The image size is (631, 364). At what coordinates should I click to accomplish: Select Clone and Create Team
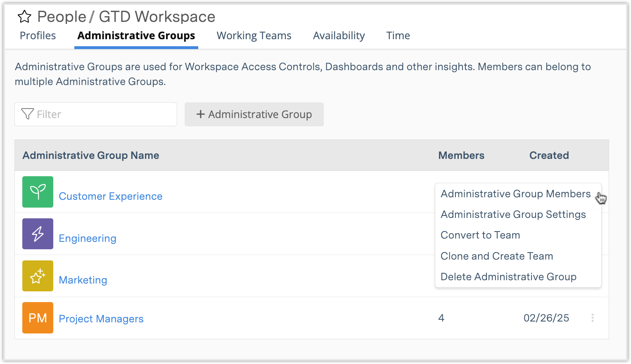point(496,256)
